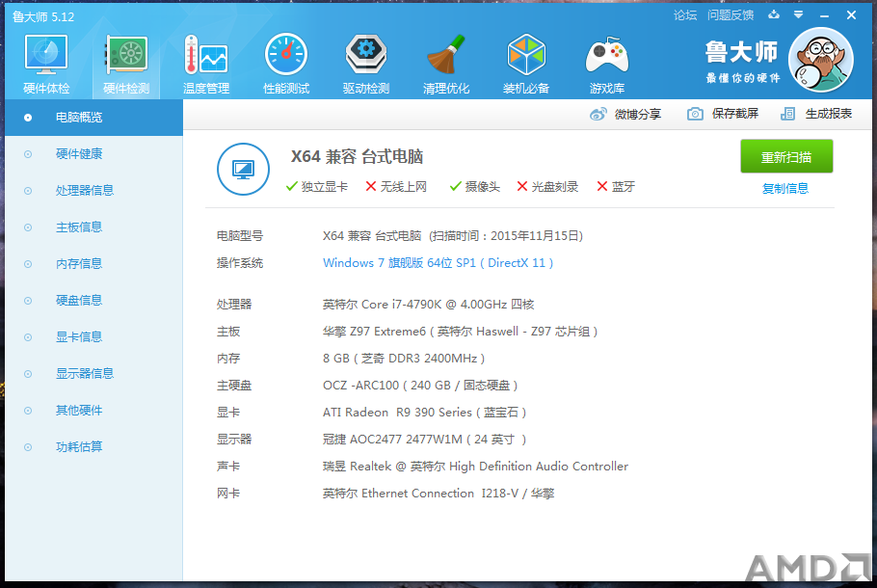
Task: Click the ATI Radeon R9 390 Series value
Action: point(424,413)
